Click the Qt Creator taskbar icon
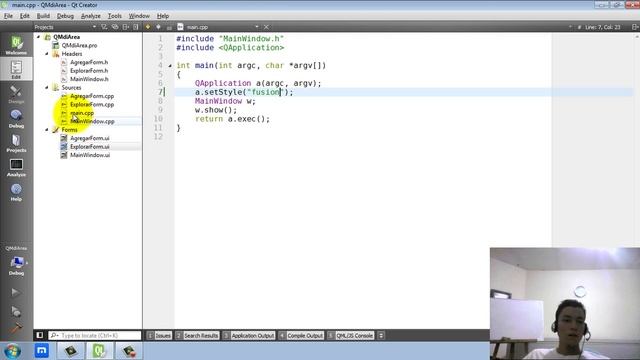640x360 pixels. (99, 351)
